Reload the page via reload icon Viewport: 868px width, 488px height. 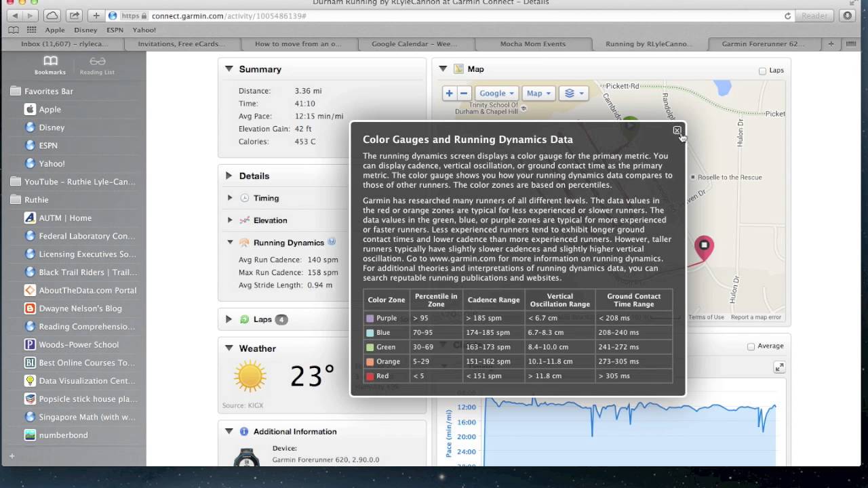[x=787, y=16]
